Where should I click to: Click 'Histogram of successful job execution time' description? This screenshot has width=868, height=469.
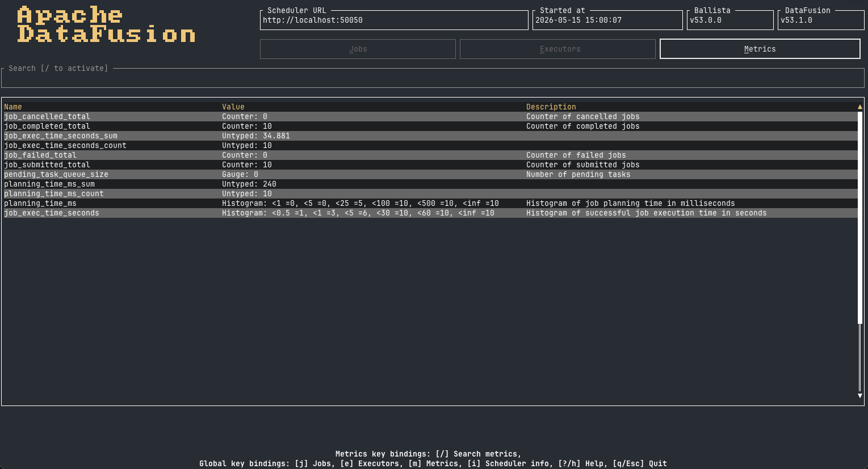[647, 213]
